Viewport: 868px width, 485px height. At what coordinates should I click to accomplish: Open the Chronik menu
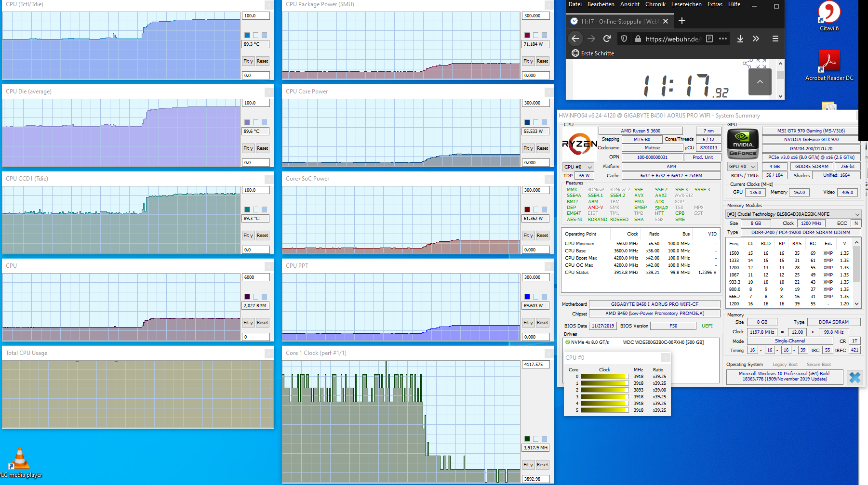pos(655,4)
